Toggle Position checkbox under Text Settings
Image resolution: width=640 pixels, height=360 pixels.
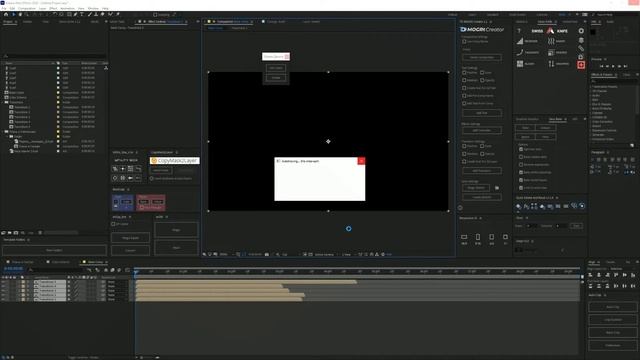pyautogui.click(x=464, y=73)
